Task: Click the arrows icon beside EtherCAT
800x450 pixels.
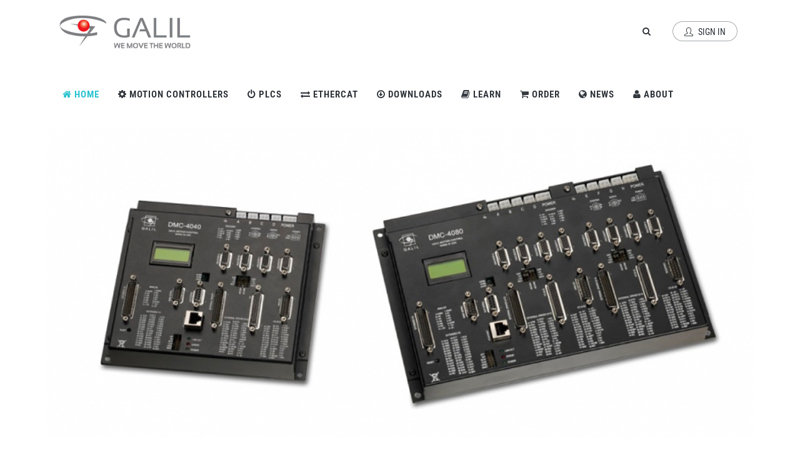Action: tap(305, 94)
